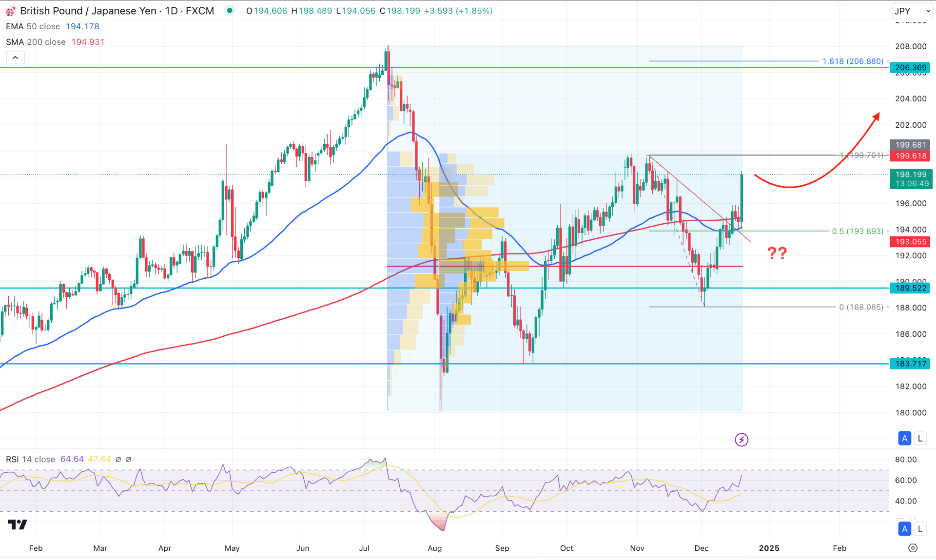Toggle auto scale A on RSI pane

(x=905, y=529)
